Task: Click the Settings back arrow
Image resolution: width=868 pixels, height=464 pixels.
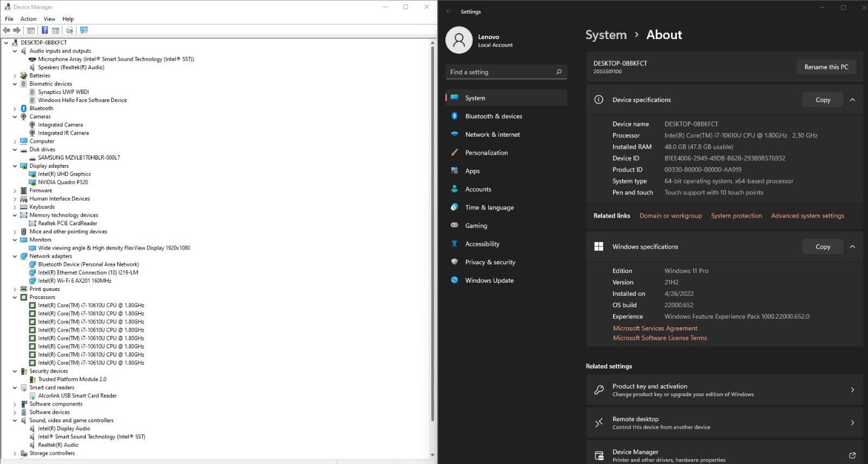Action: point(449,11)
